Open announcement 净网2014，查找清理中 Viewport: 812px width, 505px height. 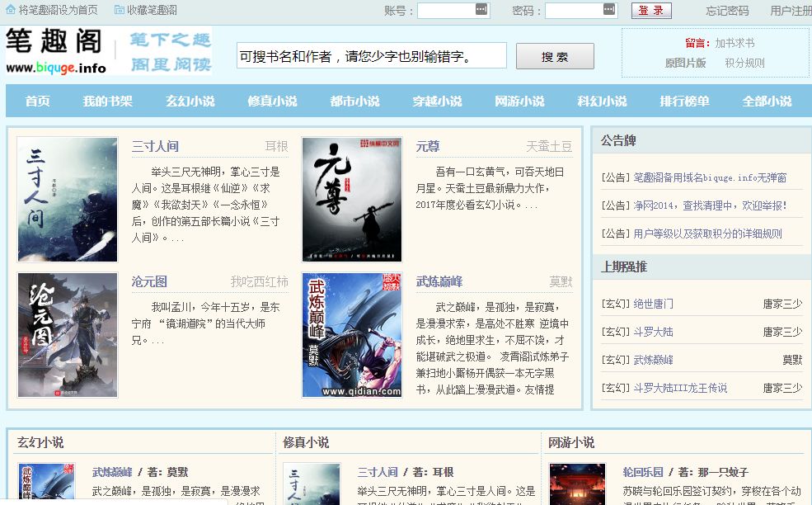pos(710,205)
